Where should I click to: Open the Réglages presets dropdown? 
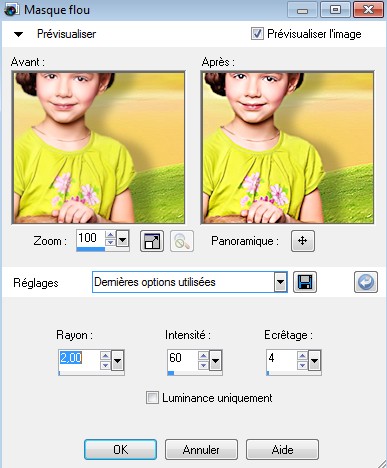point(281,282)
